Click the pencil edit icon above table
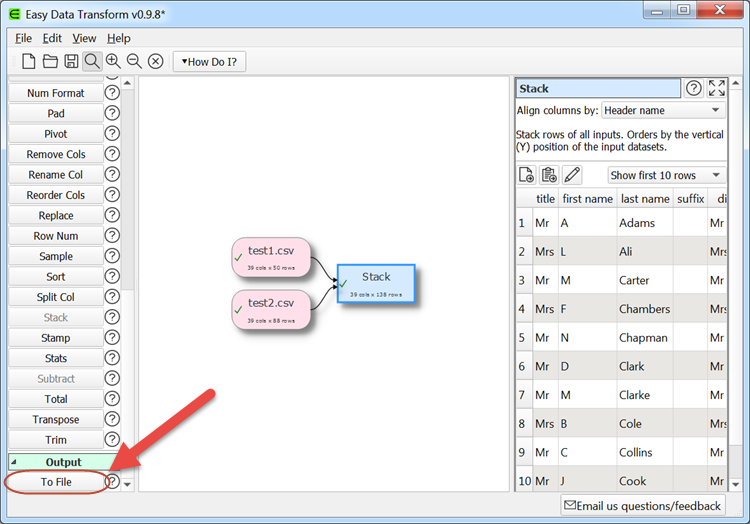 [572, 175]
